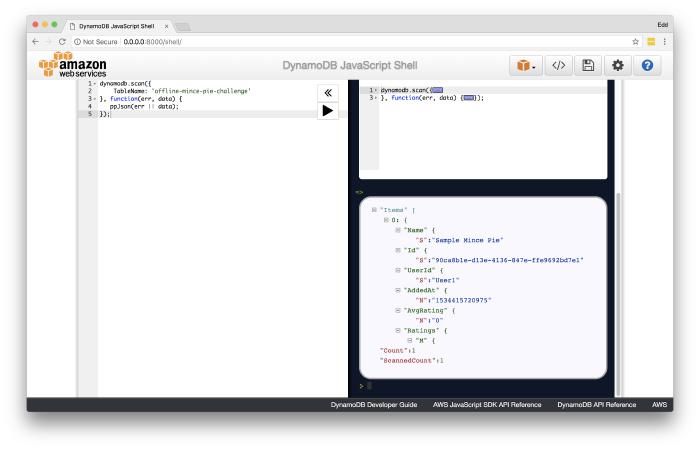Collapse the "AvgRating" attribute node
The image size is (700, 450).
(398, 310)
